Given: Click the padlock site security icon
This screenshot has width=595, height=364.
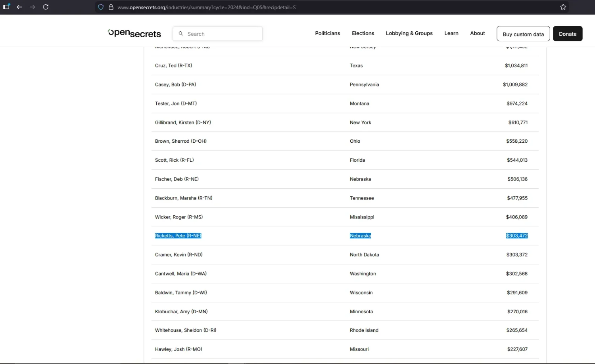Looking at the screenshot, I should [x=111, y=7].
